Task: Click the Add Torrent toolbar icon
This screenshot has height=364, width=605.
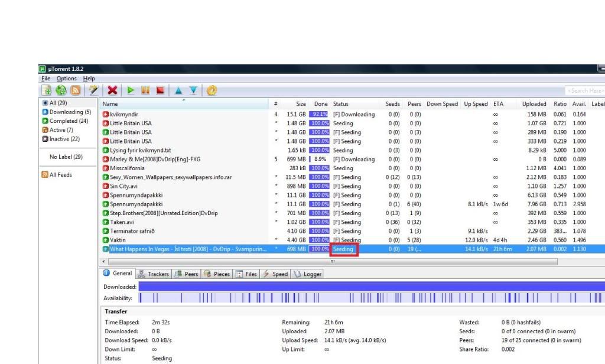Action: point(47,90)
